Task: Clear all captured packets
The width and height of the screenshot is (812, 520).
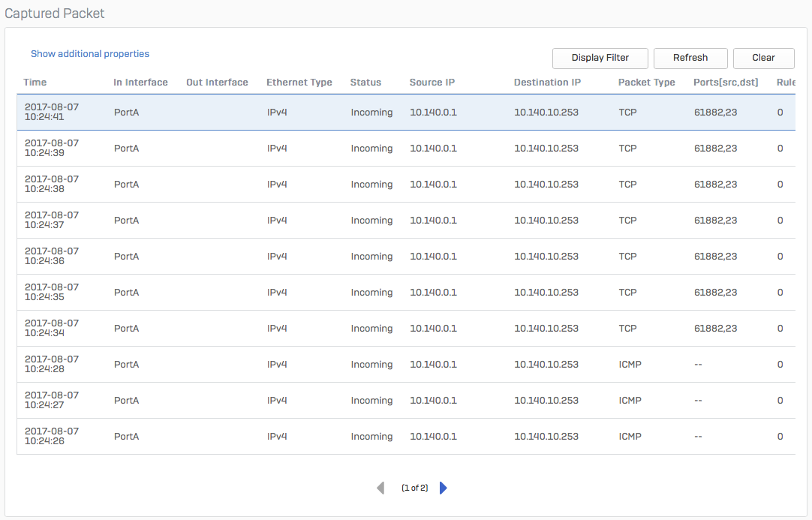Action: click(763, 58)
